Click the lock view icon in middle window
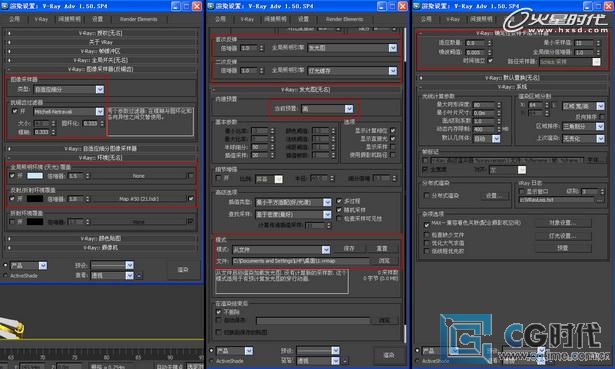The image size is (615, 369). [x=345, y=361]
